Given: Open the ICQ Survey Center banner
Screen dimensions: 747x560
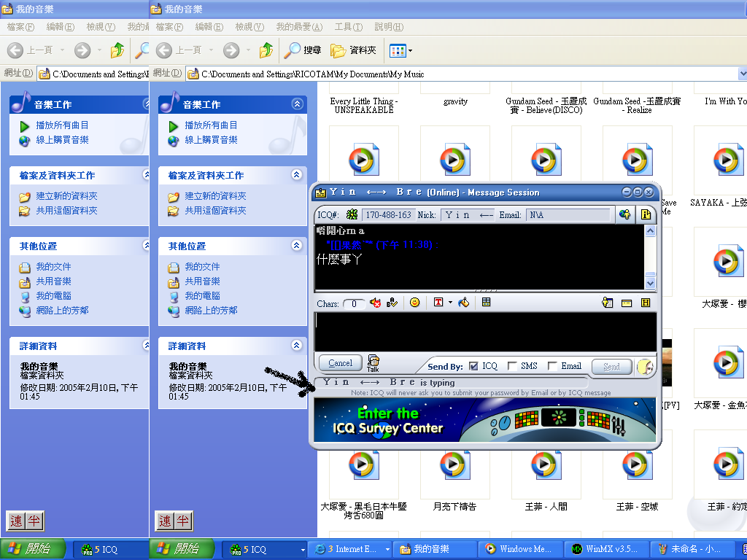Looking at the screenshot, I should coord(485,419).
